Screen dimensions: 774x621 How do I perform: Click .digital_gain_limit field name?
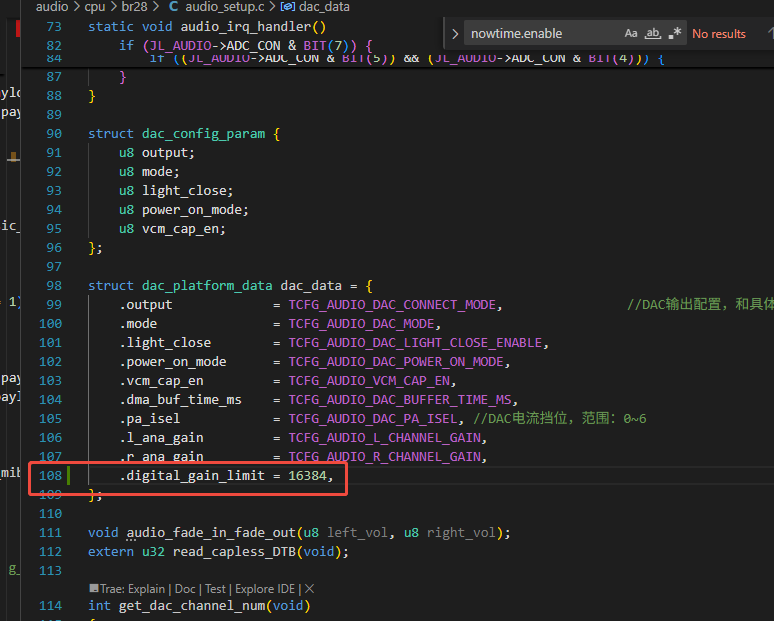192,476
